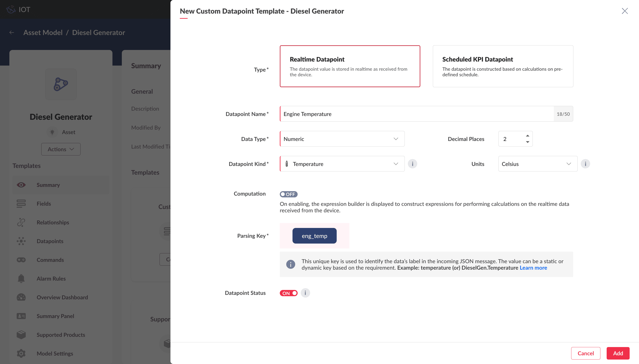639x364 pixels.
Task: Enable the Computation toggle
Action: coord(288,194)
